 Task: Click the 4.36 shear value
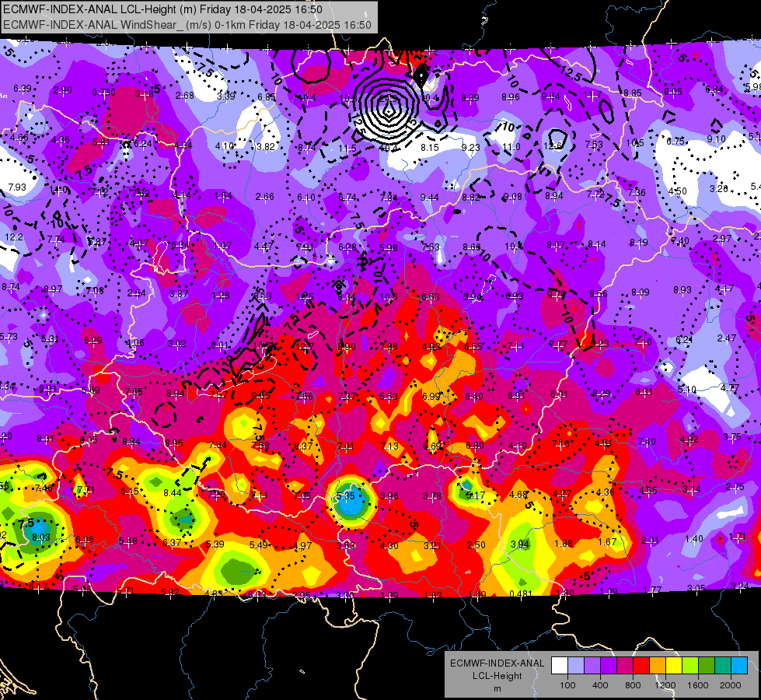pyautogui.click(x=606, y=492)
